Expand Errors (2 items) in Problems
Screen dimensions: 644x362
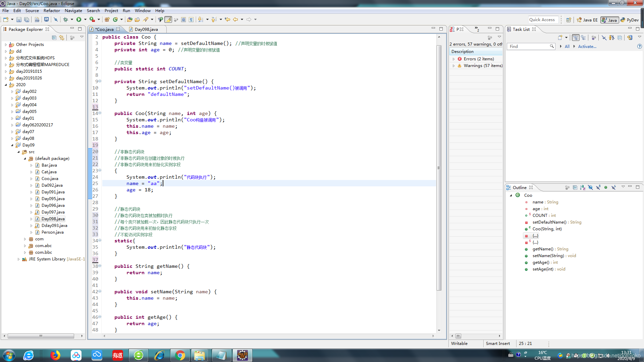pos(454,59)
